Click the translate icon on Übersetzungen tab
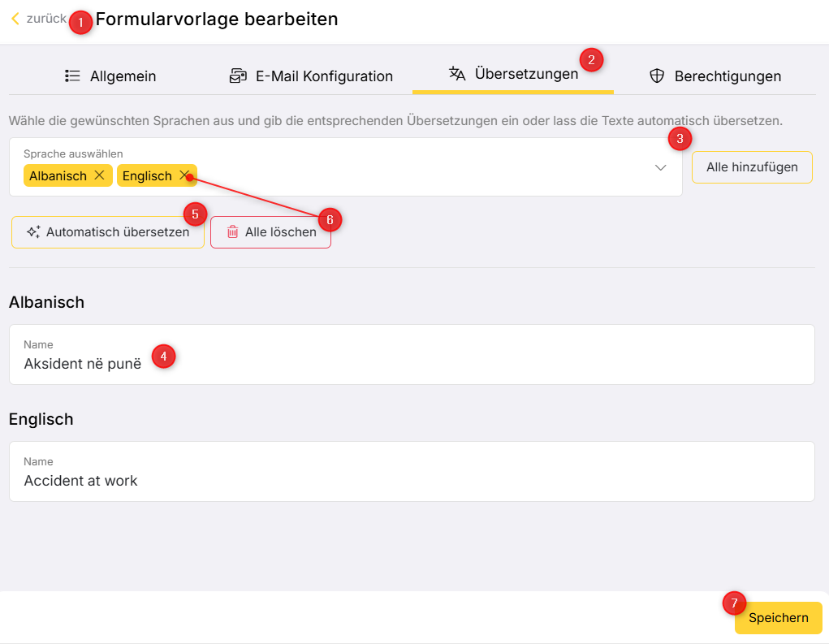The width and height of the screenshot is (829, 644). tap(457, 74)
